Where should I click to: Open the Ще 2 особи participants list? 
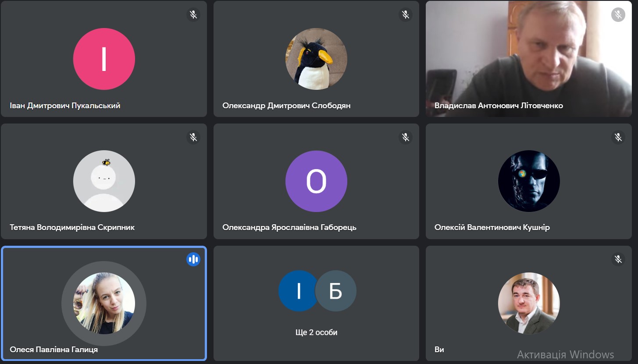click(x=316, y=303)
